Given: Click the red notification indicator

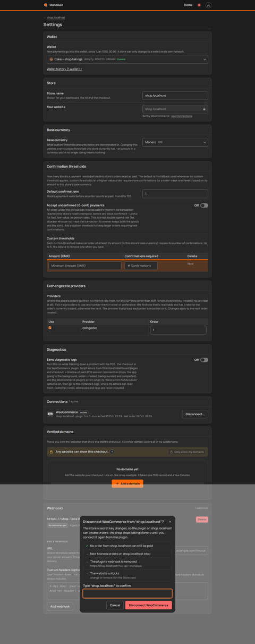Looking at the screenshot, I should 199,5.
